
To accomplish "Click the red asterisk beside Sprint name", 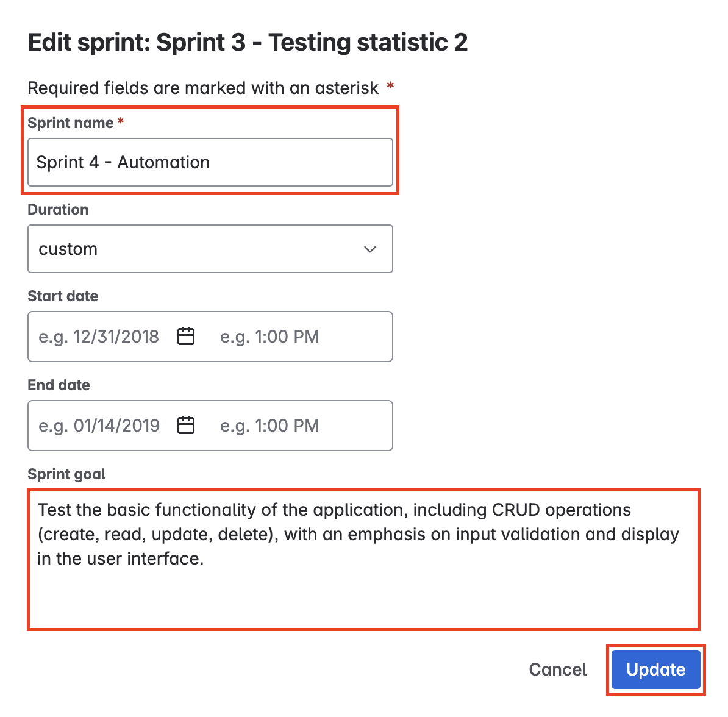I will coord(121,122).
